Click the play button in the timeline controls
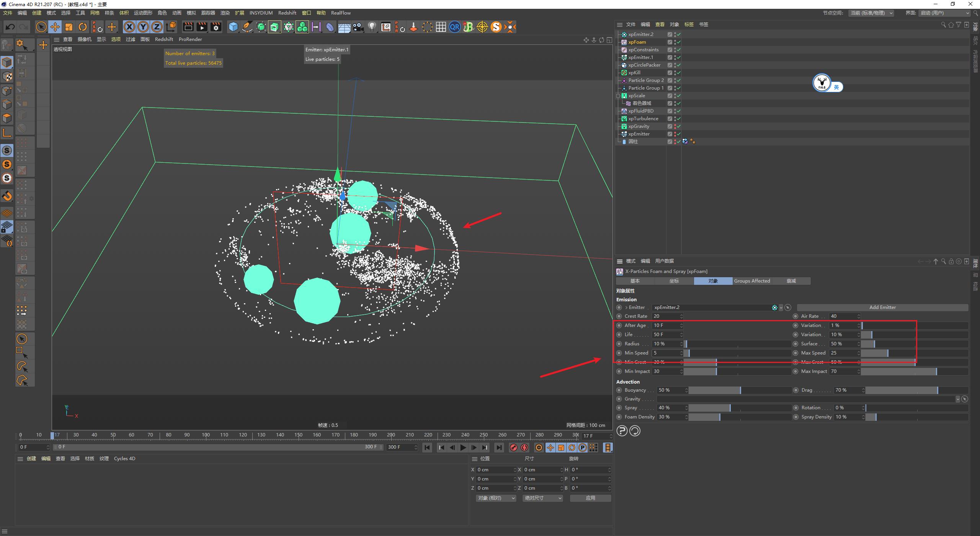980x536 pixels. [x=463, y=447]
